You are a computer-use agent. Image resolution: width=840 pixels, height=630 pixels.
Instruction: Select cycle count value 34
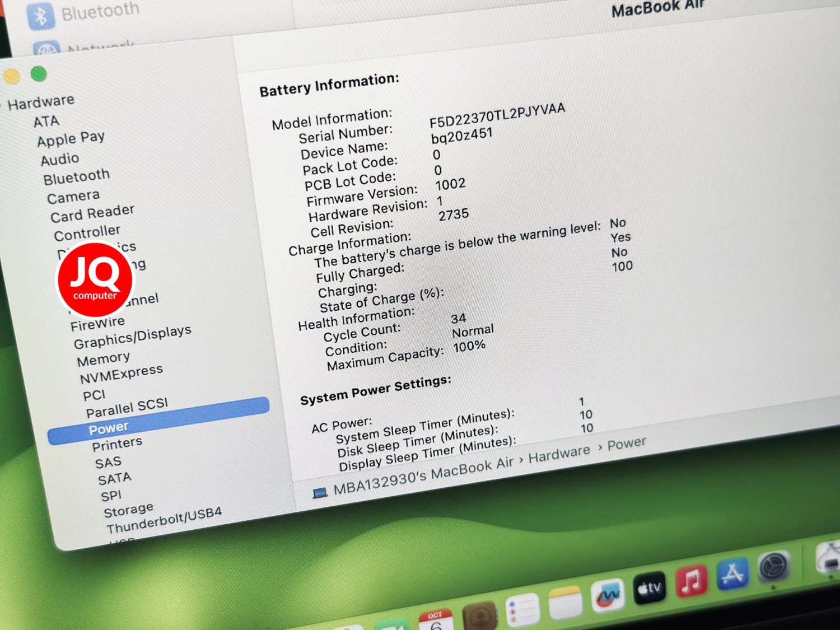click(459, 319)
